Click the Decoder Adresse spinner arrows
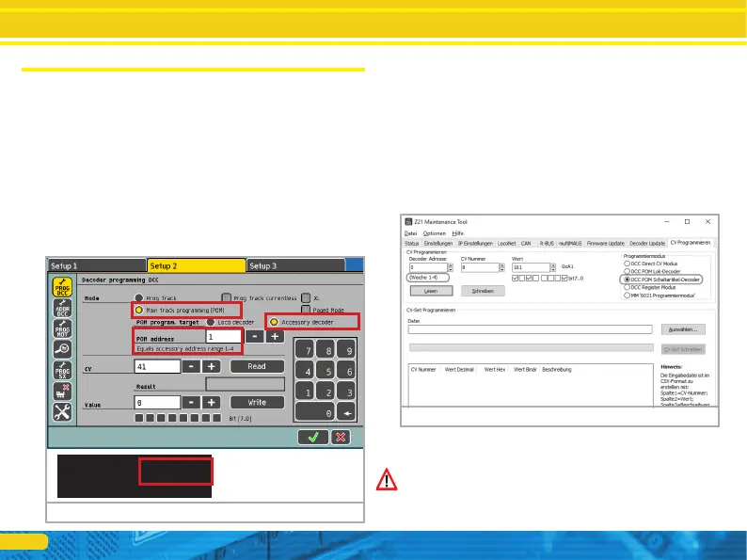The image size is (747, 560). pyautogui.click(x=451, y=267)
